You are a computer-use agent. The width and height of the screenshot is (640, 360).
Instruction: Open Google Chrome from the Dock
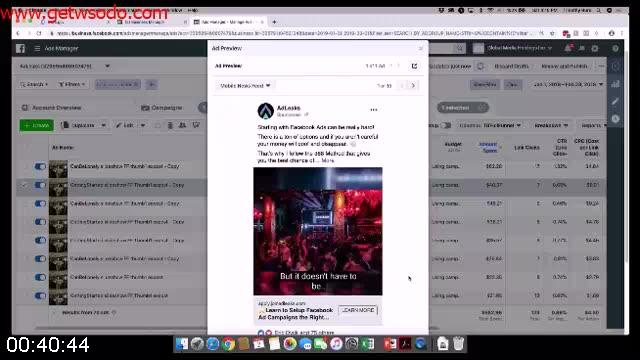228,344
